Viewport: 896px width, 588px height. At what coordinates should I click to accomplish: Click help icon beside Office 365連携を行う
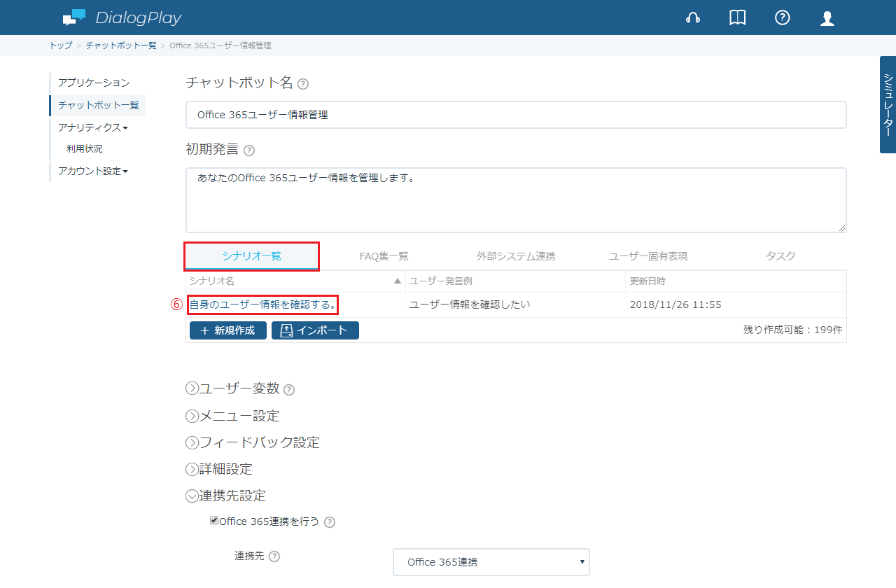[x=330, y=522]
